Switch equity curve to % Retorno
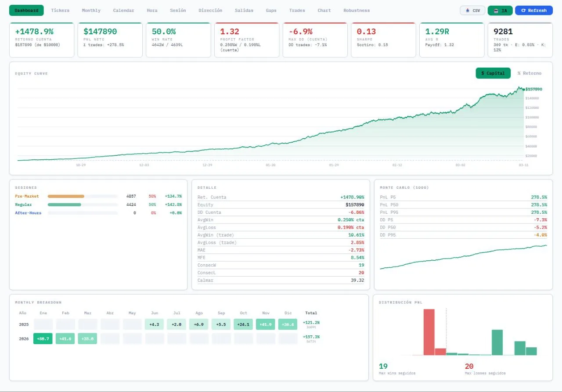Image resolution: width=562 pixels, height=392 pixels. 529,73
